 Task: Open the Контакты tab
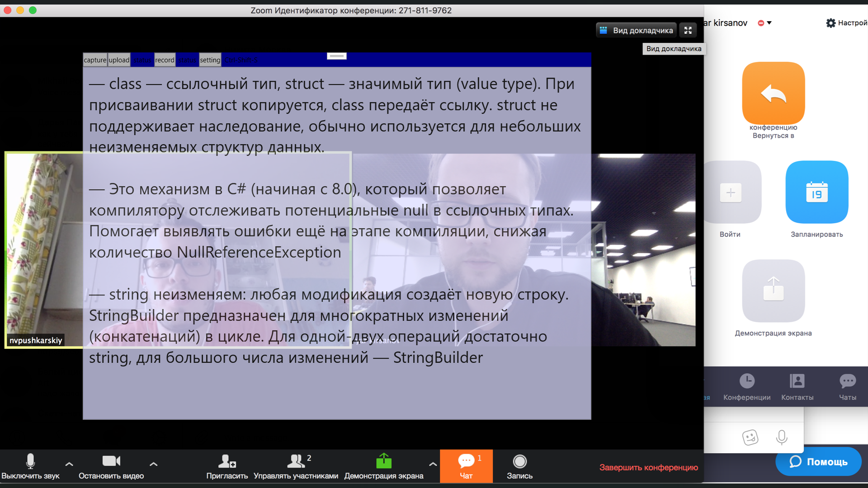(797, 387)
